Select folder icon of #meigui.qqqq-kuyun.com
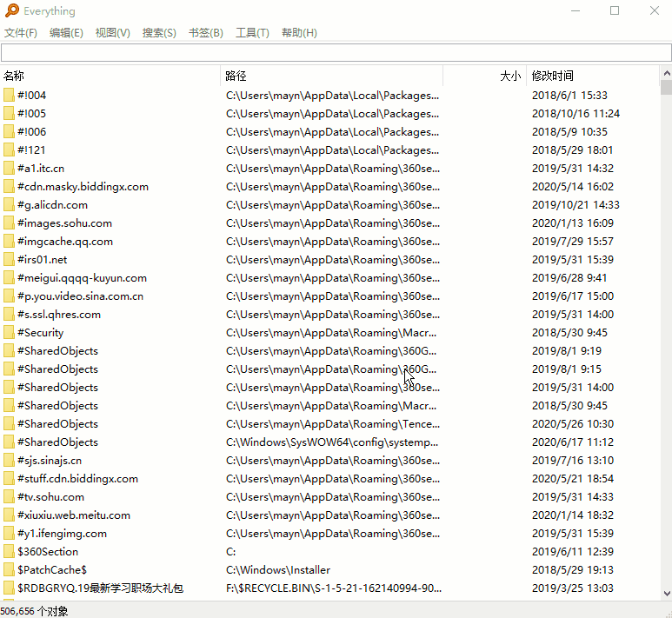Viewport: 672px width, 618px height. click(9, 278)
